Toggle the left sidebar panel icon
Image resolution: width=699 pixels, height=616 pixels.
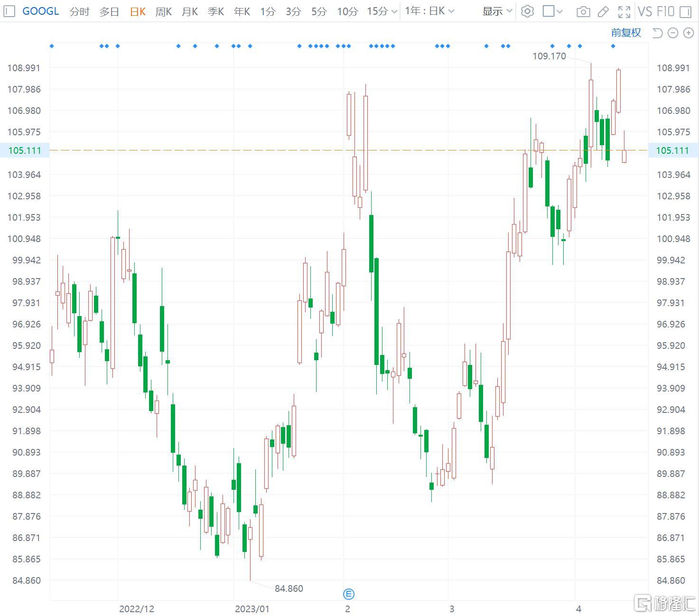click(x=9, y=11)
